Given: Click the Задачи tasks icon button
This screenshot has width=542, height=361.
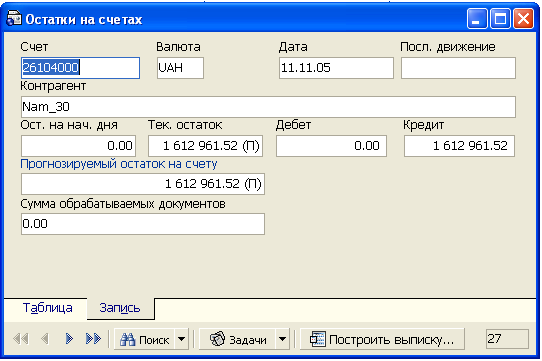Looking at the screenshot, I should [237, 339].
